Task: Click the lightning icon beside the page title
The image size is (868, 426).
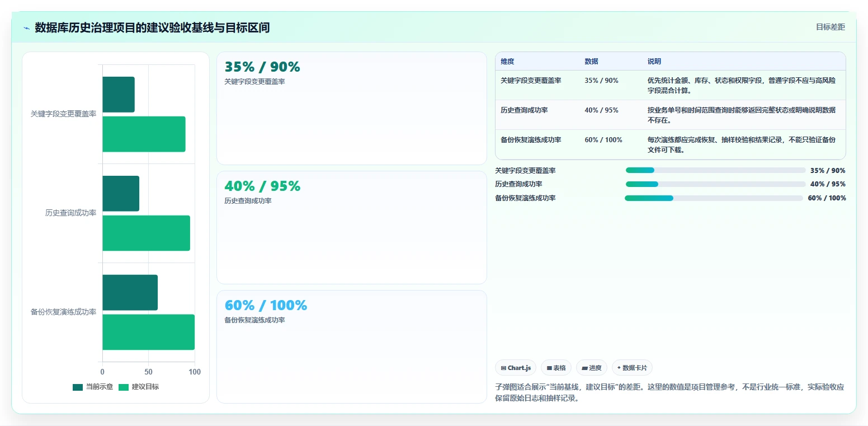Action: pos(26,28)
